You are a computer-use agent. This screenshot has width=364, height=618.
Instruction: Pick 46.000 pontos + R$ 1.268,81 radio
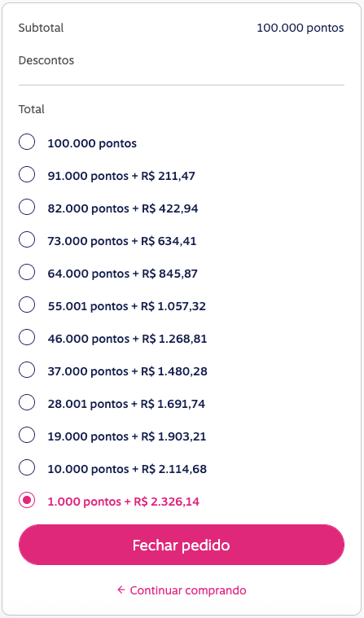pyautogui.click(x=27, y=338)
